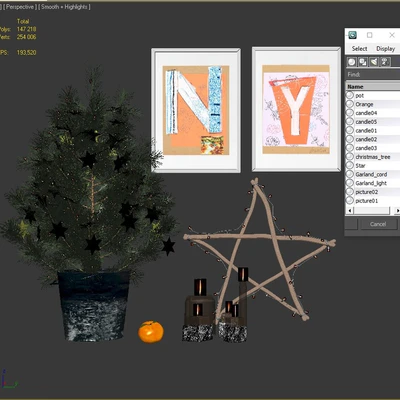Click the sphere icon beside Star

(349, 165)
